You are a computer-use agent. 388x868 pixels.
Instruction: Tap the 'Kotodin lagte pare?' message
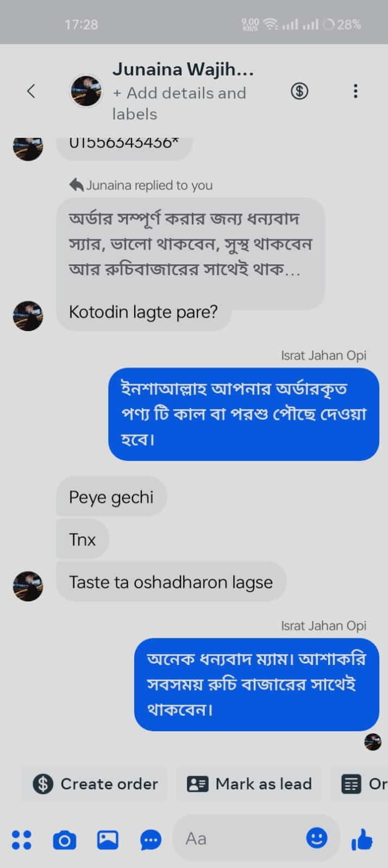(143, 312)
